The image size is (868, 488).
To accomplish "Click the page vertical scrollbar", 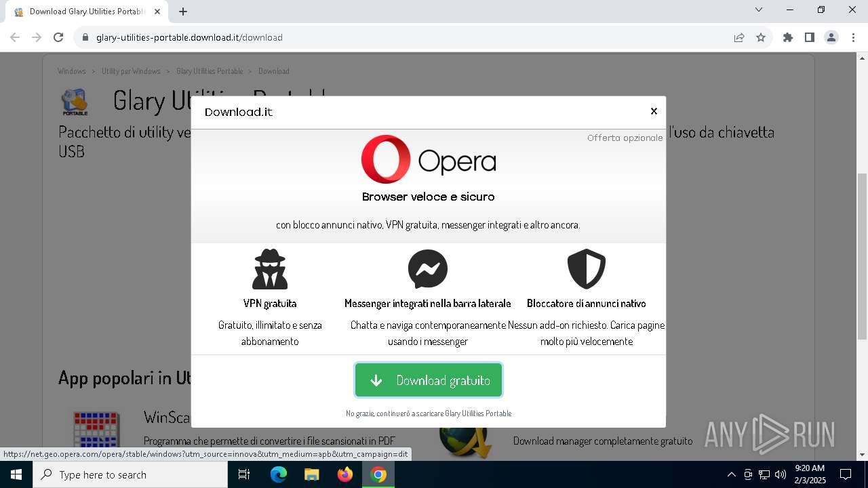I will coord(862,256).
